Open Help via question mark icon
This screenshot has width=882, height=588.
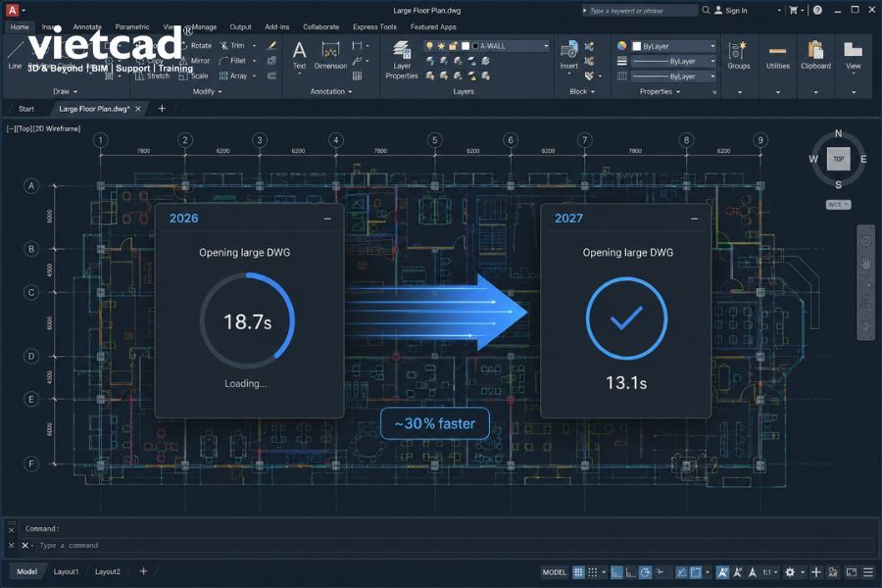point(818,10)
